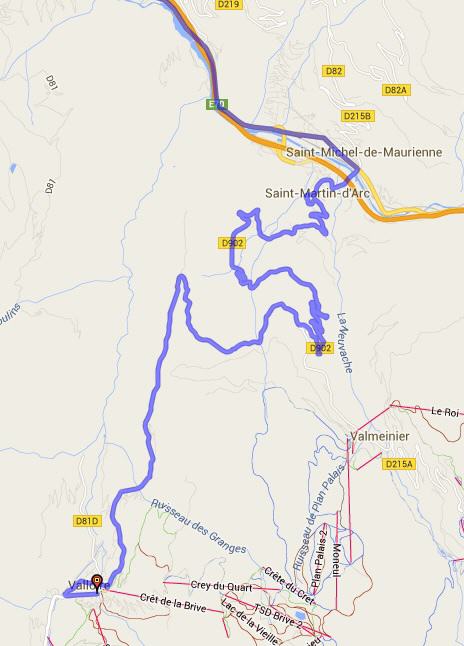Click the D82 road badge
The height and width of the screenshot is (646, 464).
coord(333,71)
